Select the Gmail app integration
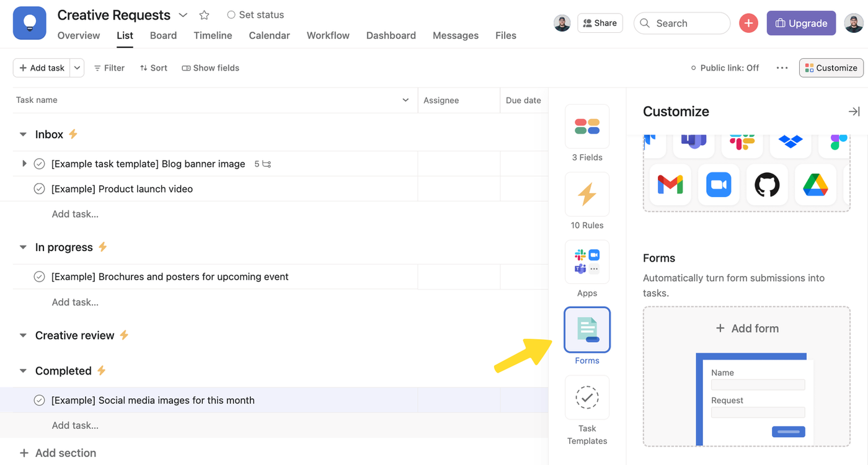868x465 pixels. click(x=670, y=185)
